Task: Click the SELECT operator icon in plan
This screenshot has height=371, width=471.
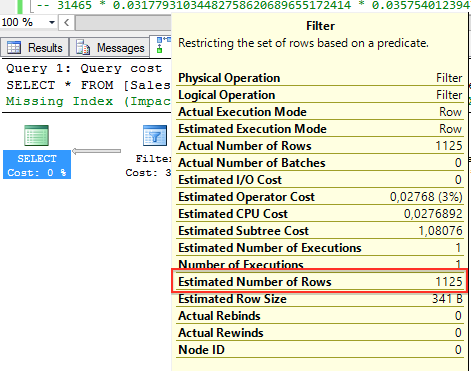Action: coord(37,135)
